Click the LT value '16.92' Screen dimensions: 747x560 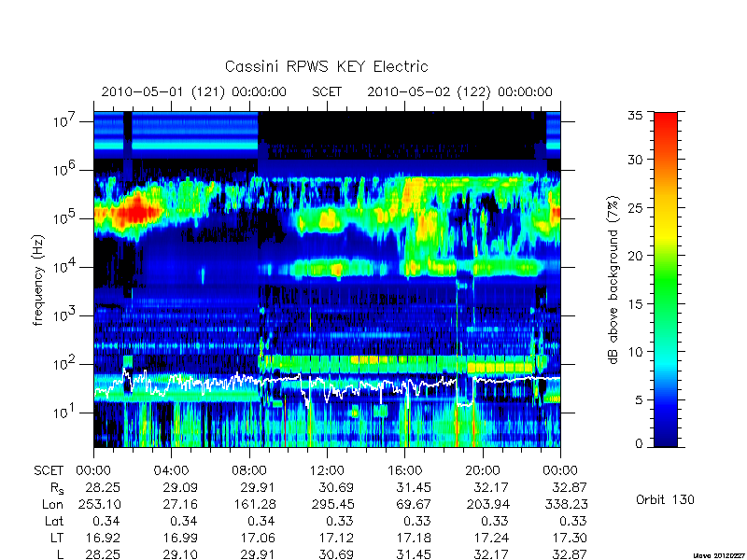103,538
